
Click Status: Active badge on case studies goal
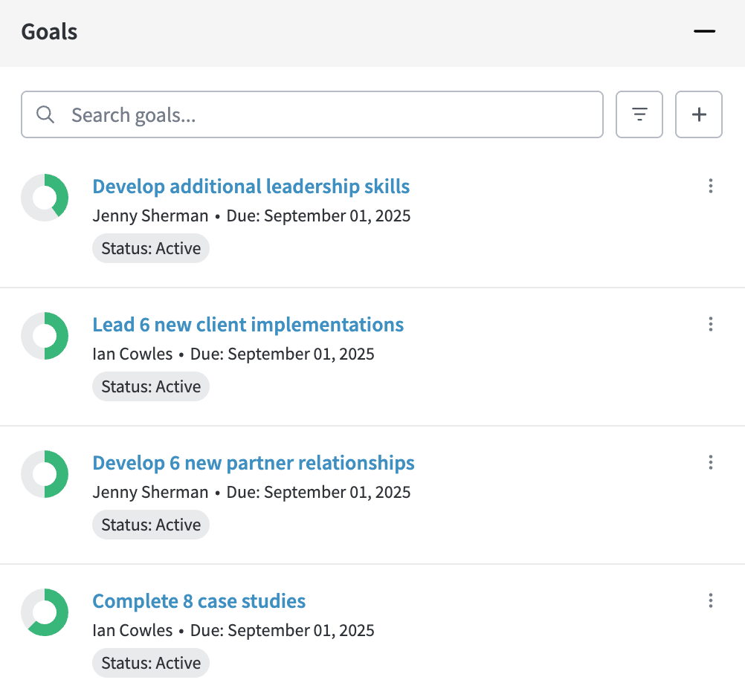[151, 663]
